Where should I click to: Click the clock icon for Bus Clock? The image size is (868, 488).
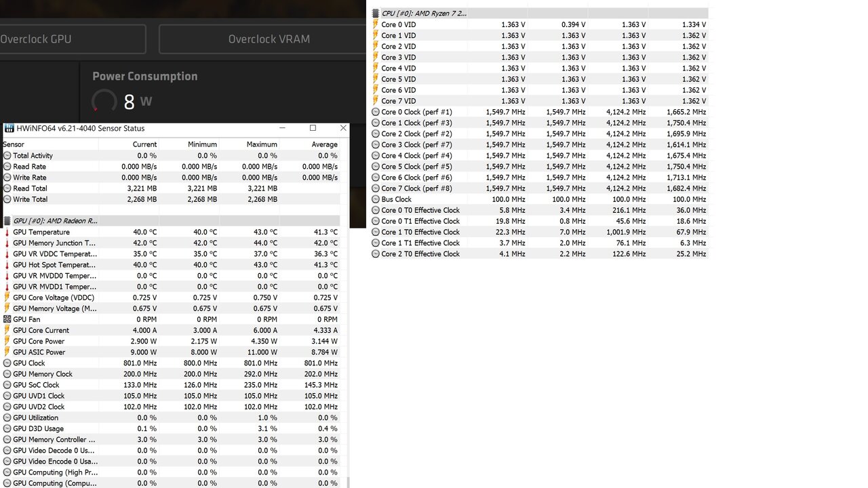coord(375,199)
